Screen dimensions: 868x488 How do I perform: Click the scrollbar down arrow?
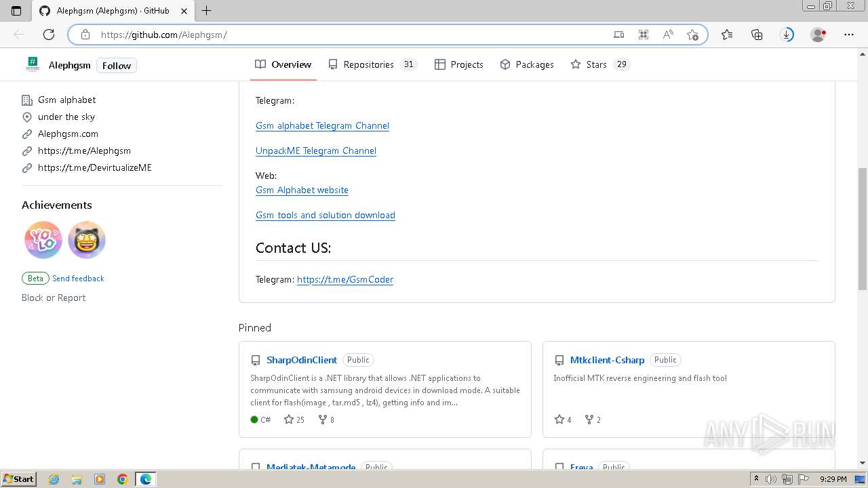863,463
